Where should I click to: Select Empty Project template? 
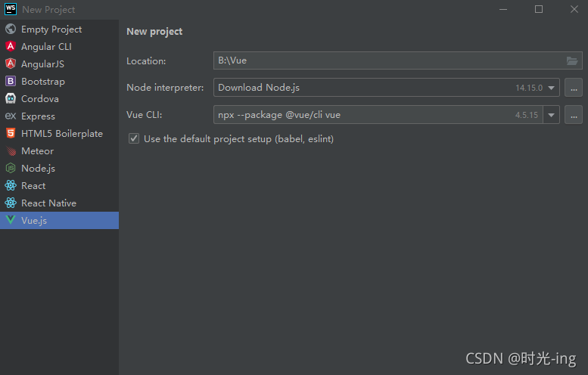pyautogui.click(x=59, y=29)
